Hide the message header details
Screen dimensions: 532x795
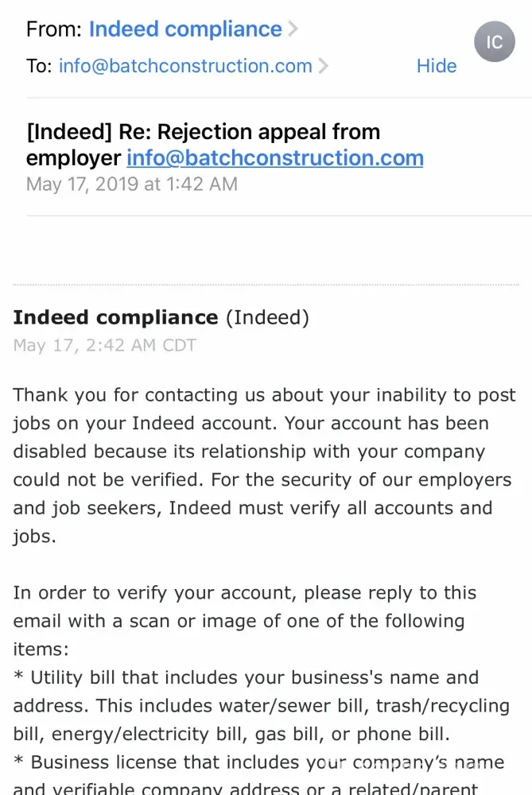point(436,66)
